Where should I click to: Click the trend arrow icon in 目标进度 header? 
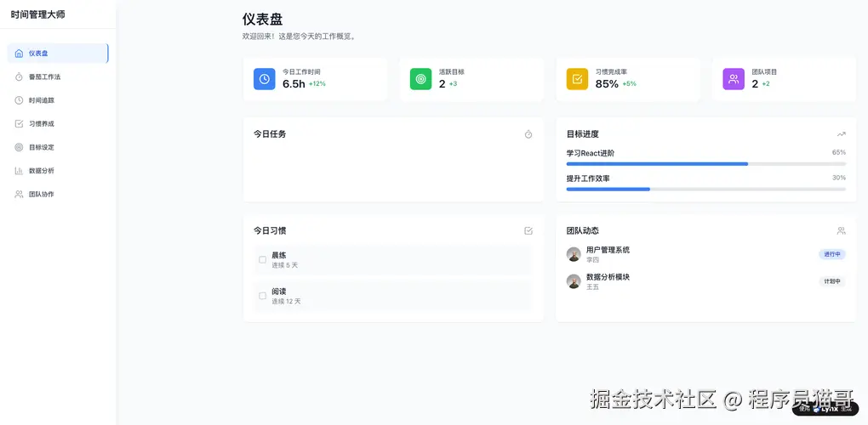[x=842, y=134]
